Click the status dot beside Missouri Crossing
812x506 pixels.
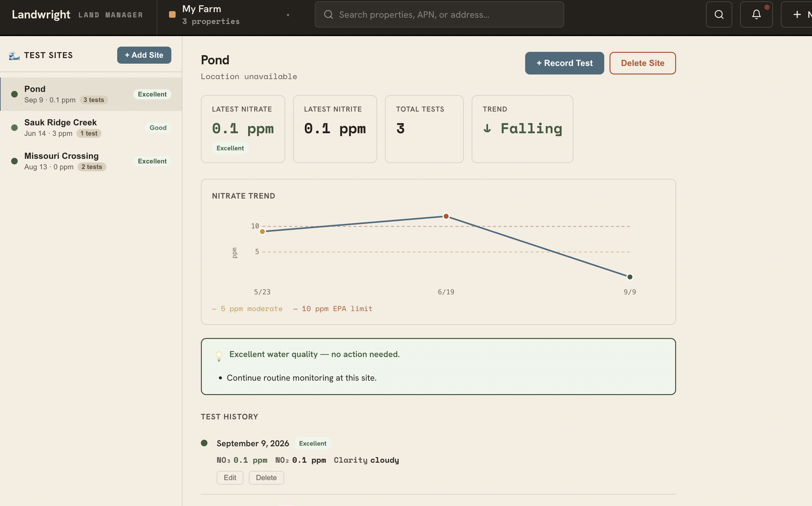14,161
